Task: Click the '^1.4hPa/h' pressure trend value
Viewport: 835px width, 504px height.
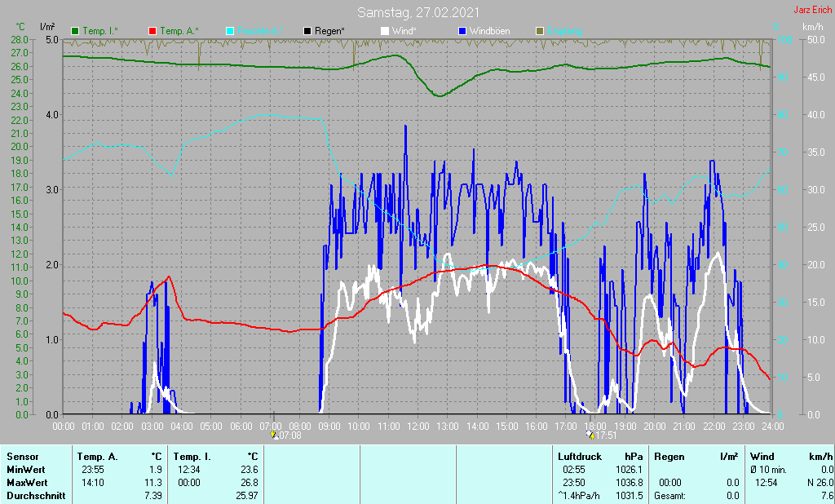Action: [578, 496]
